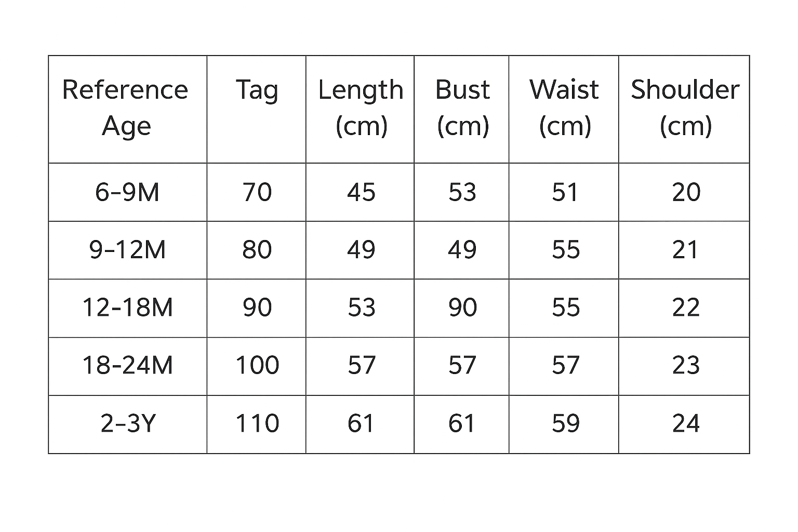Image resolution: width=798 pixels, height=532 pixels.
Task: Click the 12-18M age row label
Action: pyautogui.click(x=127, y=308)
